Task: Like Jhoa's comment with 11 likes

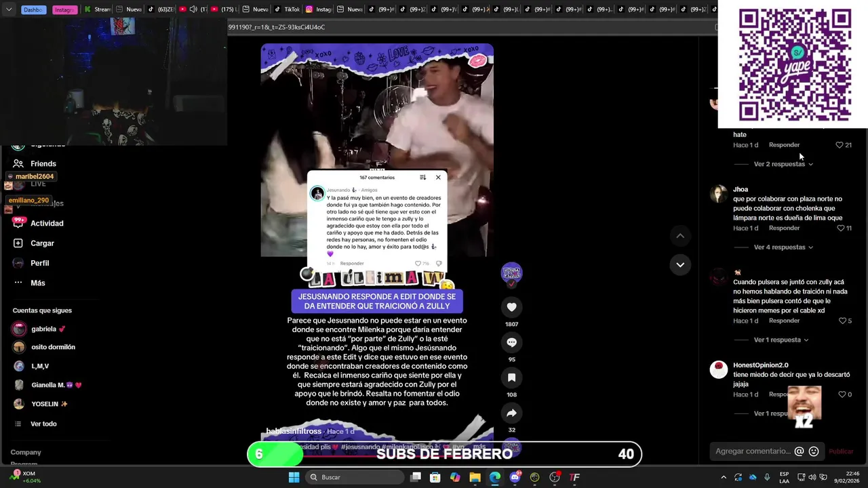Action: 841,228
